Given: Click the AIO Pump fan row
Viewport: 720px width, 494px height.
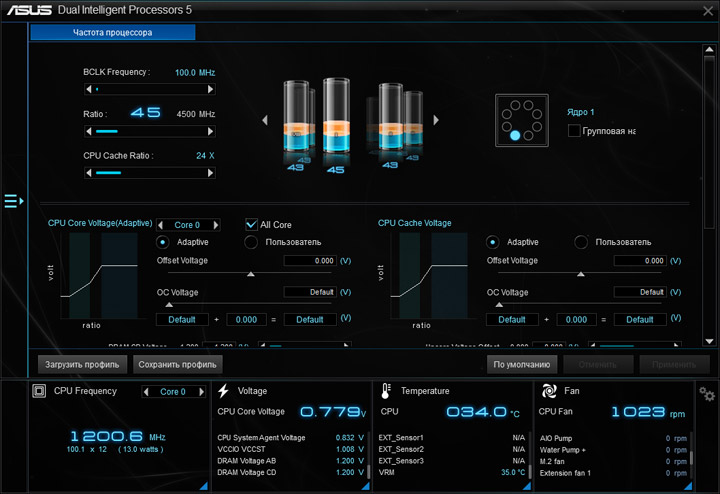Looking at the screenshot, I should coord(613,438).
